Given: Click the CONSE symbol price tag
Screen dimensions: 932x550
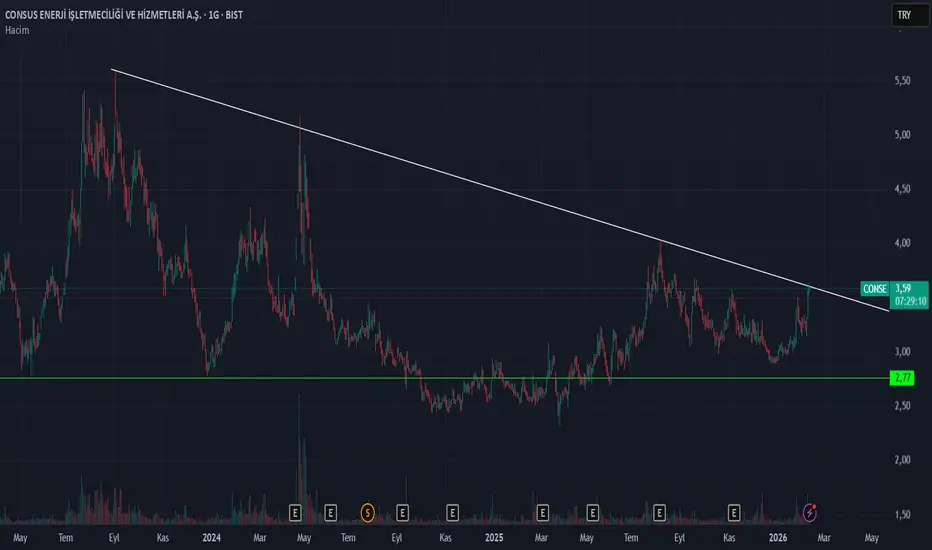Looking at the screenshot, I should click(x=874, y=289).
